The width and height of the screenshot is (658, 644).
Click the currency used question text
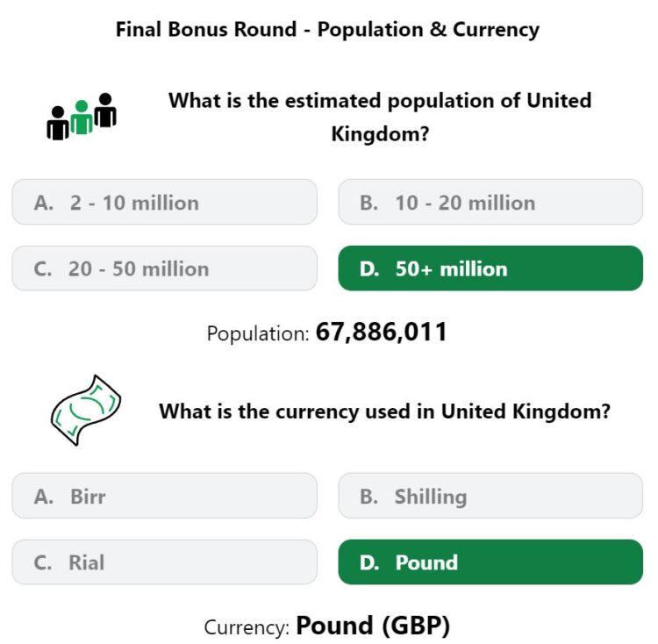[385, 411]
